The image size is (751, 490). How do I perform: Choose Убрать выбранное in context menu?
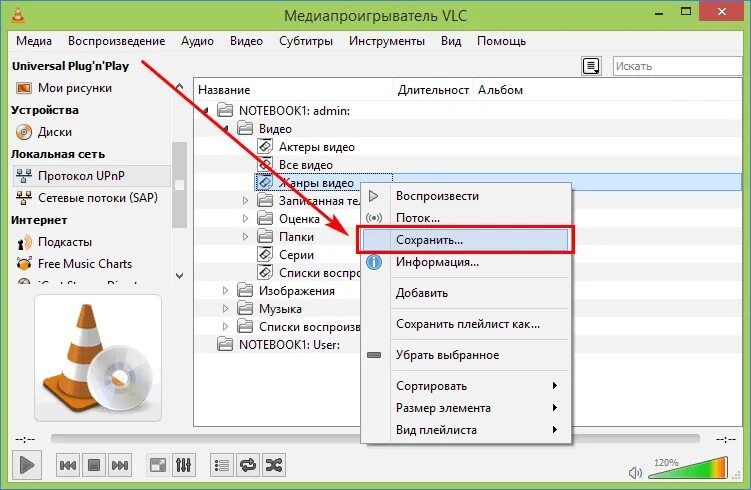[466, 355]
